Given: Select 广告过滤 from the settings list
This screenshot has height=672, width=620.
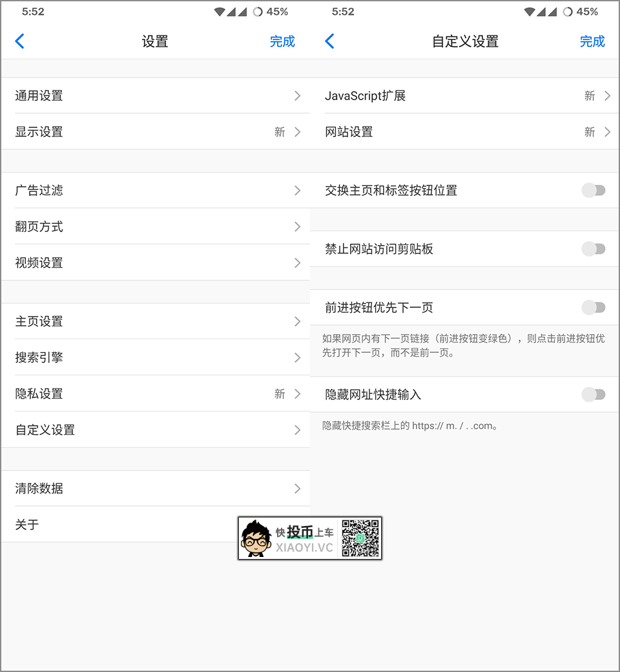Looking at the screenshot, I should [155, 190].
